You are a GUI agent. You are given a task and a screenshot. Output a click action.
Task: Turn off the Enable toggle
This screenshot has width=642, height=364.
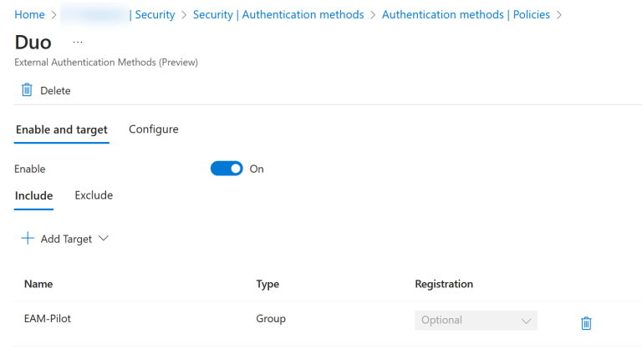(227, 169)
